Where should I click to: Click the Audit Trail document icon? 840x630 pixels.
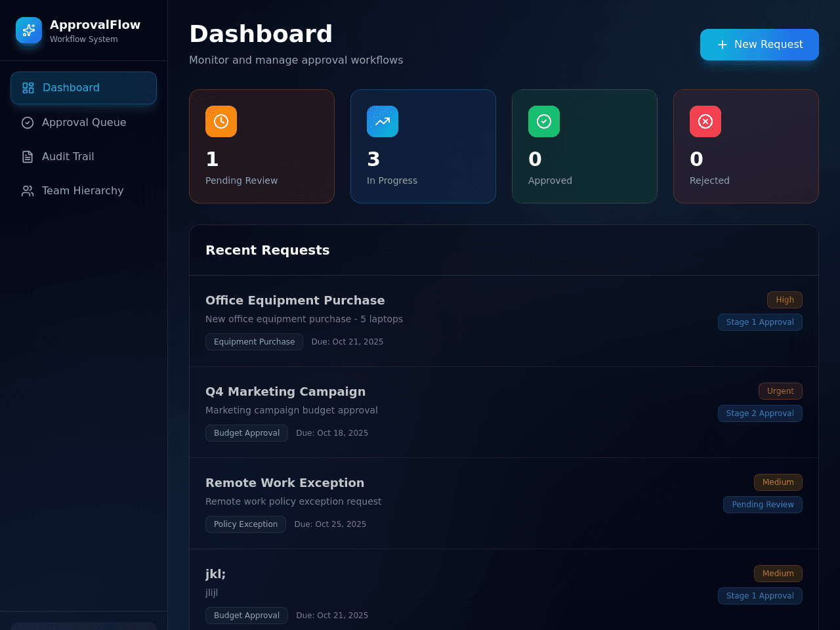[x=28, y=157]
